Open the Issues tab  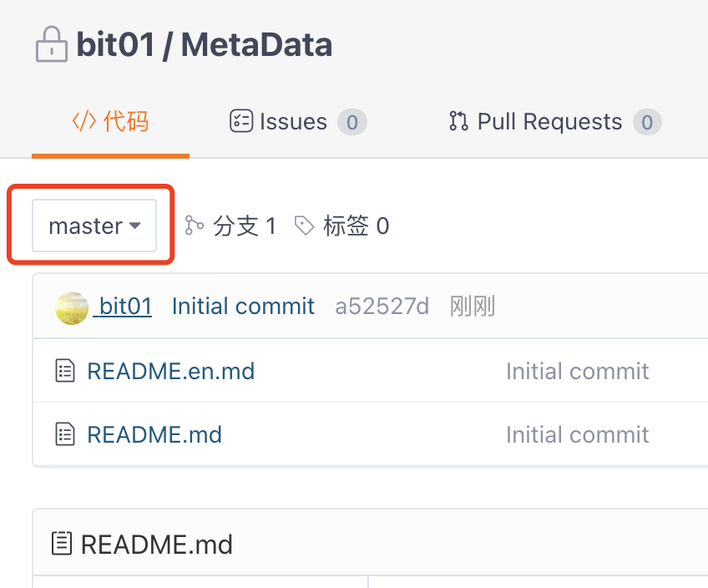pos(298,121)
